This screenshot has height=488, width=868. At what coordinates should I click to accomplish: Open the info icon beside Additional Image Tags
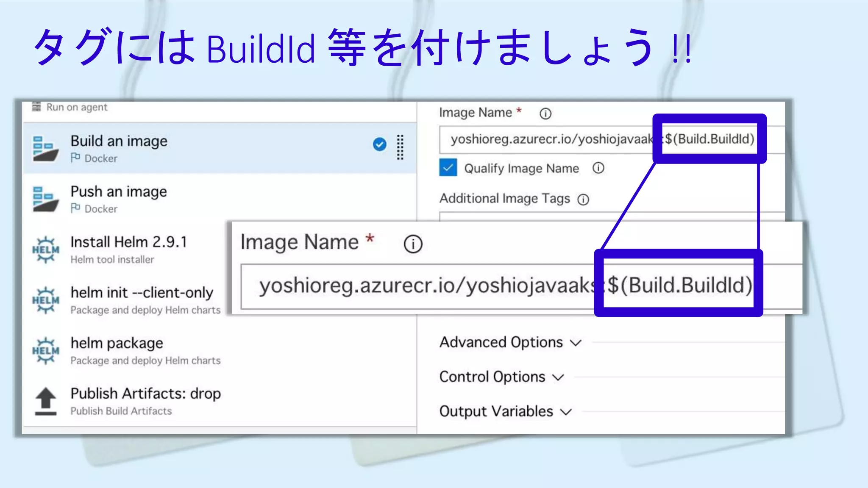pyautogui.click(x=583, y=200)
